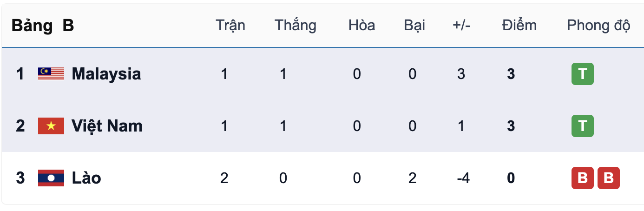
Task: Click the Thắng column header
Action: [295, 26]
